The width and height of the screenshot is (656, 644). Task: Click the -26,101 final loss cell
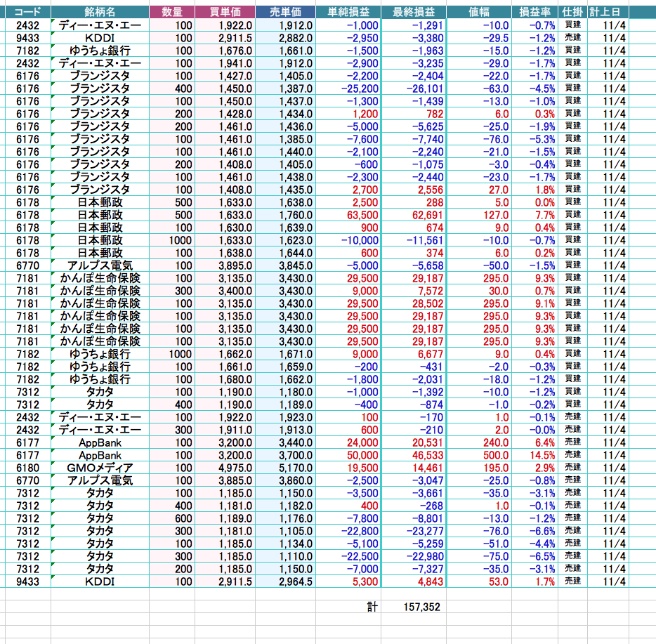pos(413,88)
